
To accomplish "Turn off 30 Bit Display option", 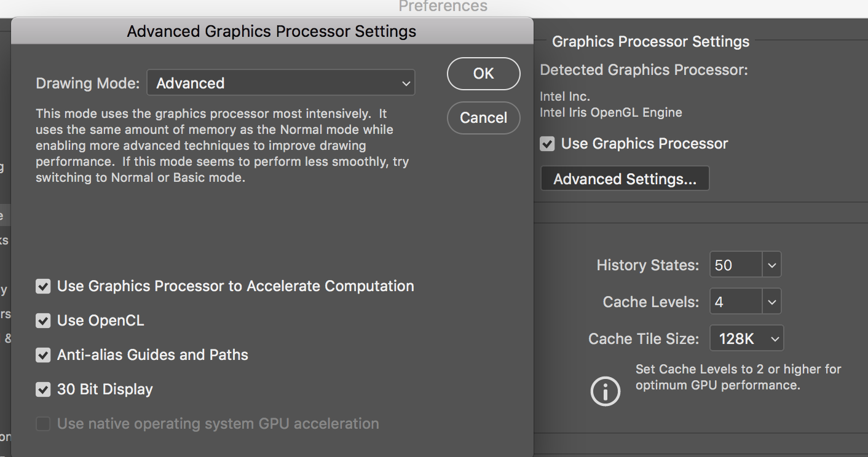I will click(43, 389).
